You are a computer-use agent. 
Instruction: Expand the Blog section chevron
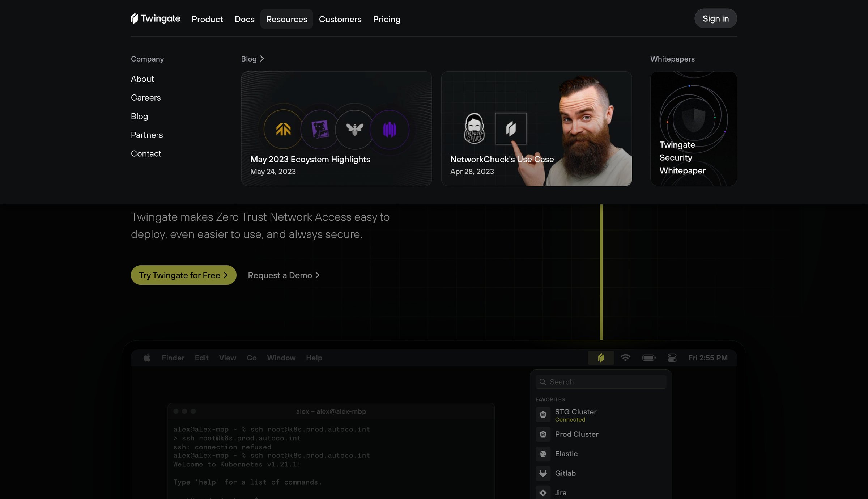pos(262,59)
